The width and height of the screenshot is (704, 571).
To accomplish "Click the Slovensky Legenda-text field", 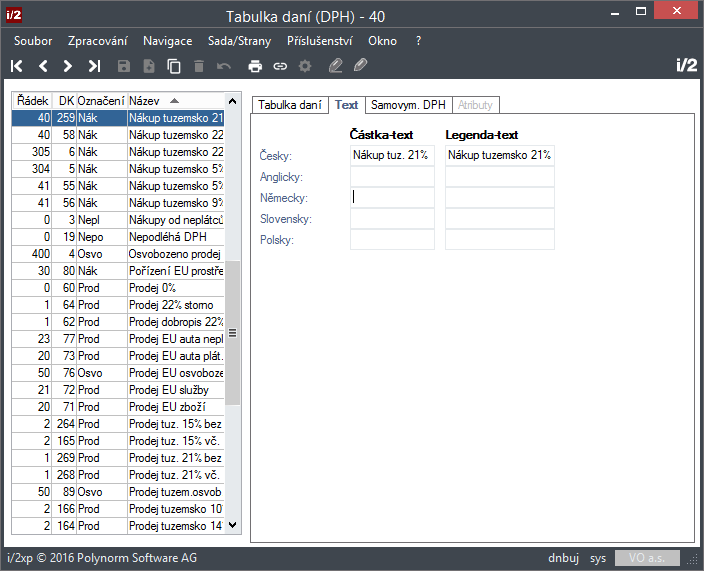I will (x=500, y=219).
